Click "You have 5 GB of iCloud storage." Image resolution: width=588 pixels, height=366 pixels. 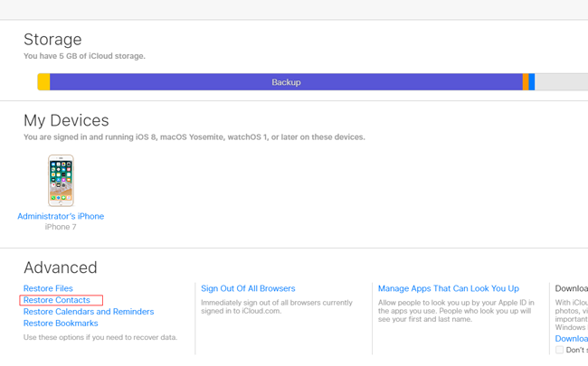[84, 56]
